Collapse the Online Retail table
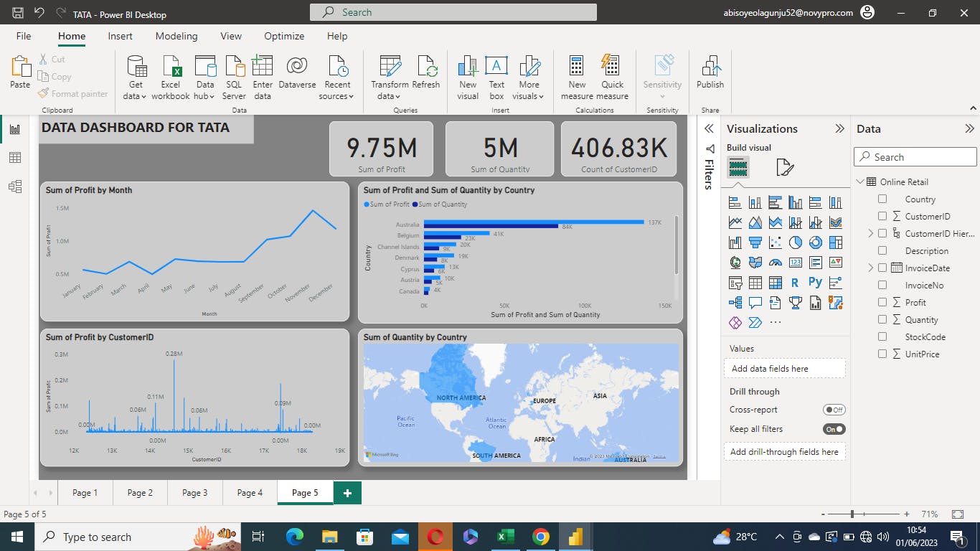 click(859, 182)
